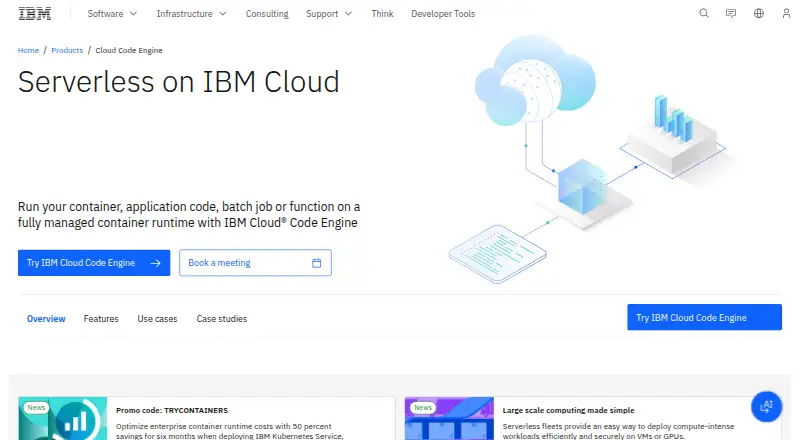This screenshot has width=800, height=440.
Task: Click the arrow icon in Try IBM Cloud Code Engine
Action: point(156,263)
